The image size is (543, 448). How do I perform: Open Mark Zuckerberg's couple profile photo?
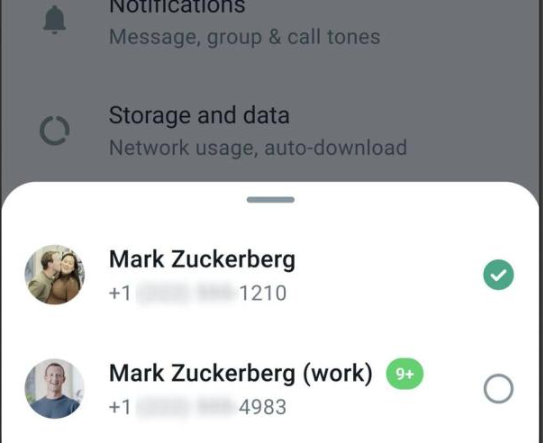pyautogui.click(x=55, y=275)
